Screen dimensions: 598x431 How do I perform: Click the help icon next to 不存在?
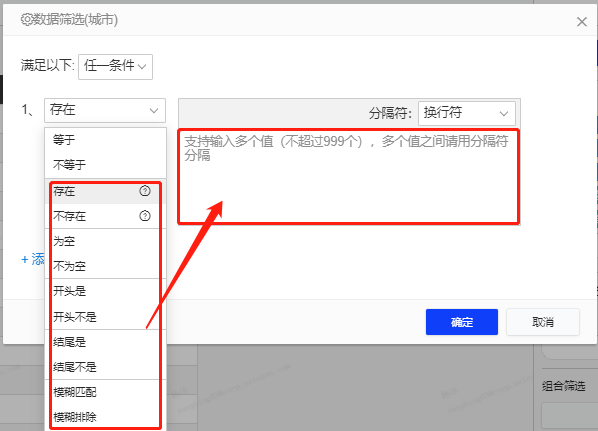pos(145,216)
